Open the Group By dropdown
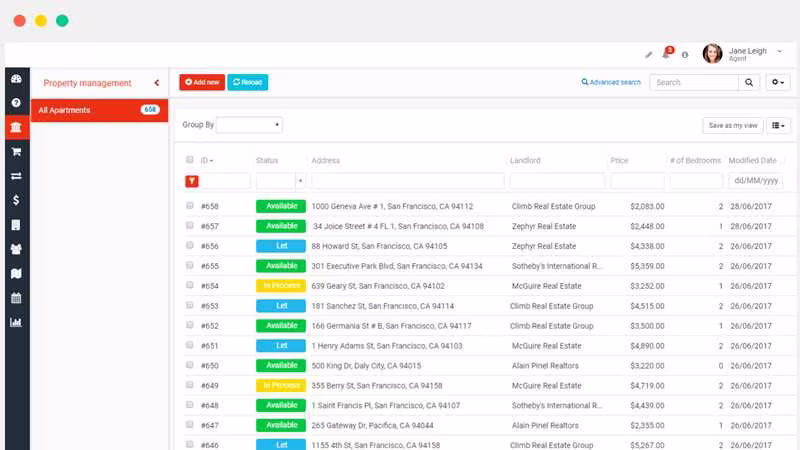 click(x=249, y=125)
